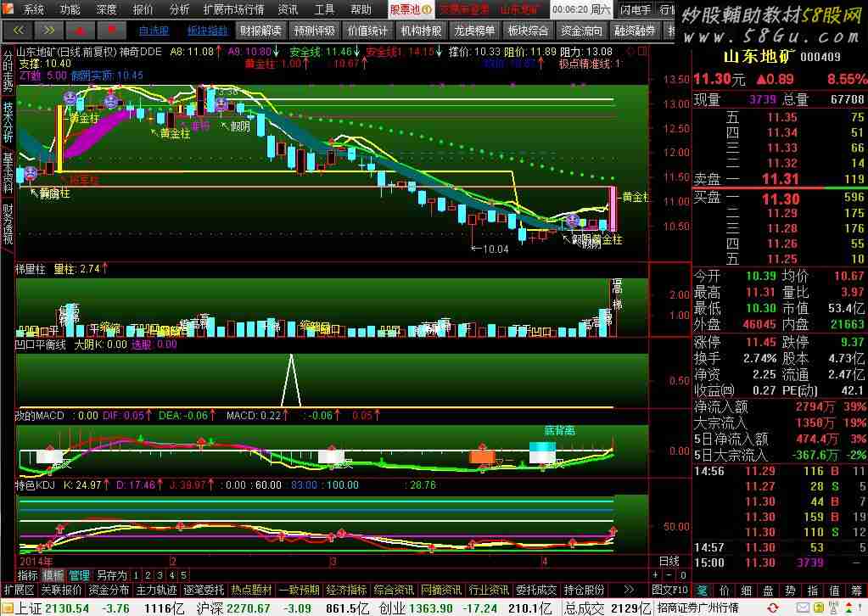This screenshot has height=616, width=868.
Task: Open the 关联报价 bottom tab
Action: pos(61,590)
